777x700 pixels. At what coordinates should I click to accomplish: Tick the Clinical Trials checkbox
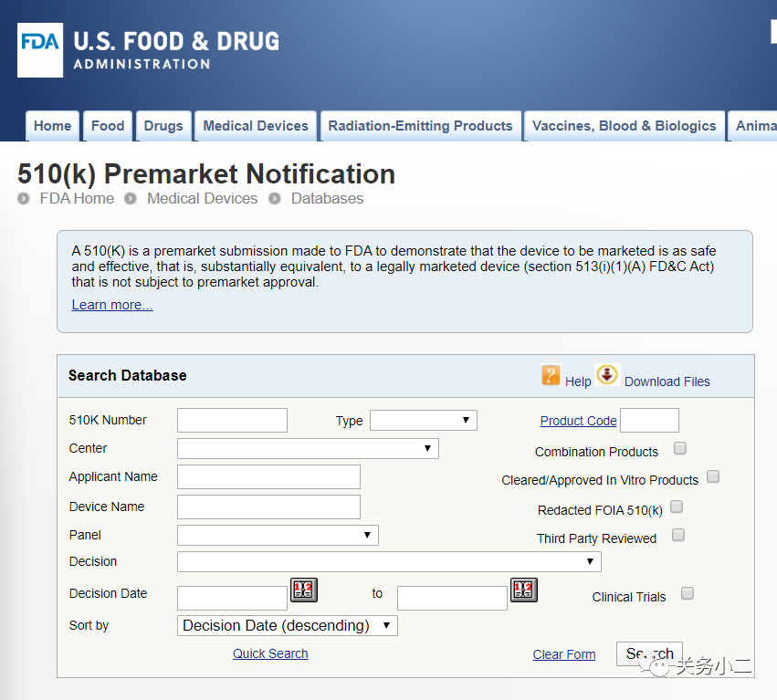coord(688,593)
